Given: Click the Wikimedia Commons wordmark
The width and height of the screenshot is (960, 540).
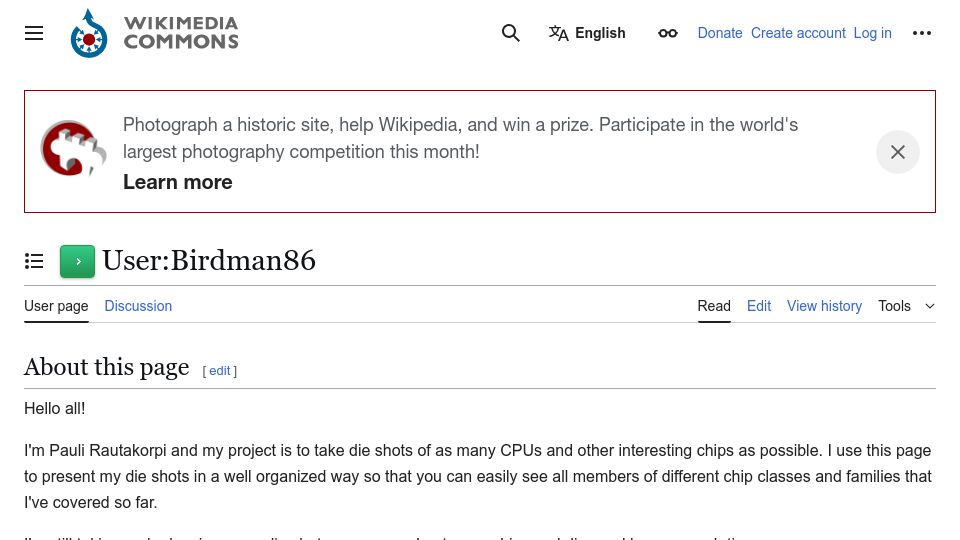Looking at the screenshot, I should (181, 33).
